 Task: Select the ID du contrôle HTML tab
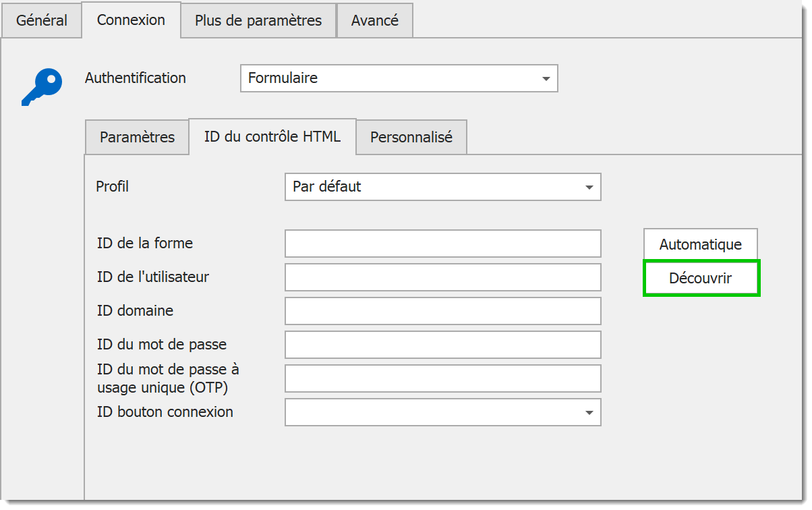coord(272,137)
